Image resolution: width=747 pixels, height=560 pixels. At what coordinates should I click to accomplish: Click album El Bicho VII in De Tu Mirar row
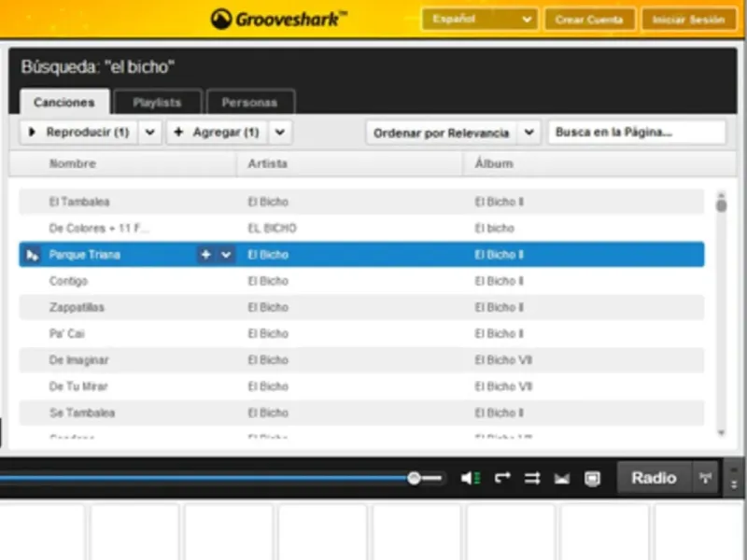(503, 386)
